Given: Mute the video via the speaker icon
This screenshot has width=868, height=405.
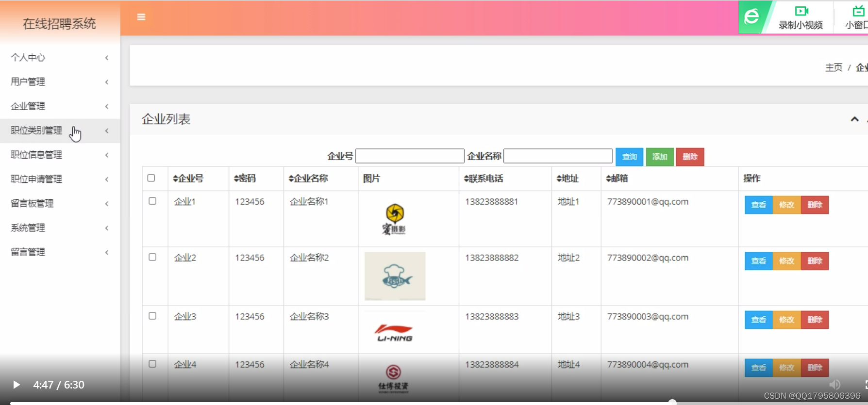Looking at the screenshot, I should pyautogui.click(x=835, y=385).
